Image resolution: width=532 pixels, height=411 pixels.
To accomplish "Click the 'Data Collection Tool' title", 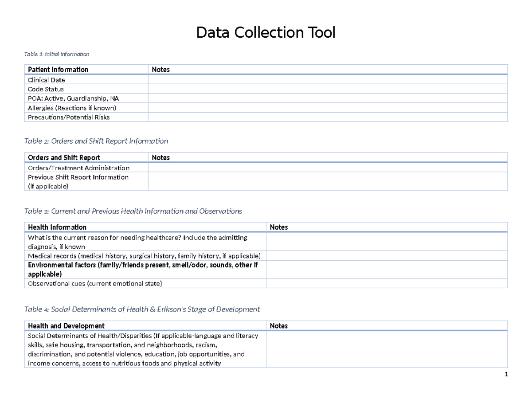I will [x=266, y=33].
